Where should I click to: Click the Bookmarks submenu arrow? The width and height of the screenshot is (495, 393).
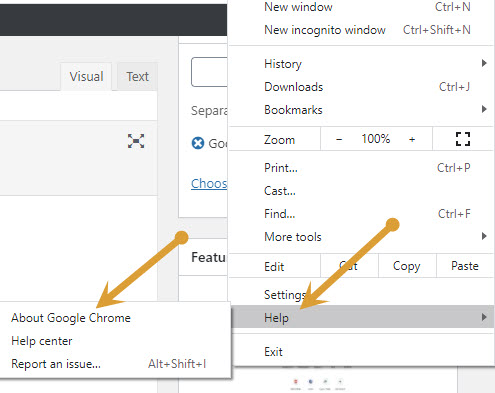pos(484,109)
